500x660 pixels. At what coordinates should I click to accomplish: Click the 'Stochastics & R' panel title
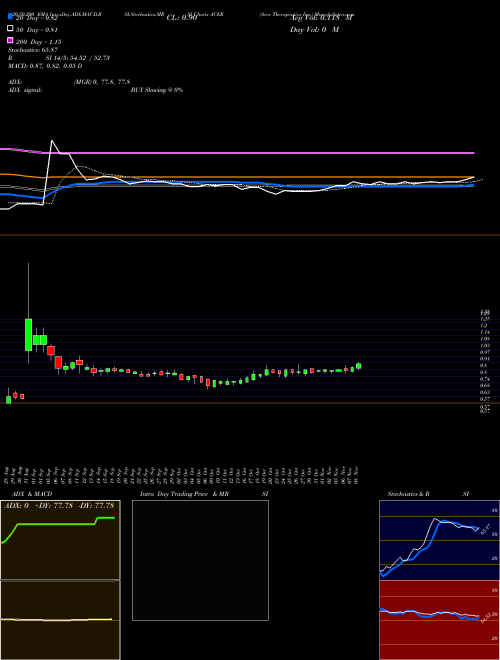coord(408,494)
